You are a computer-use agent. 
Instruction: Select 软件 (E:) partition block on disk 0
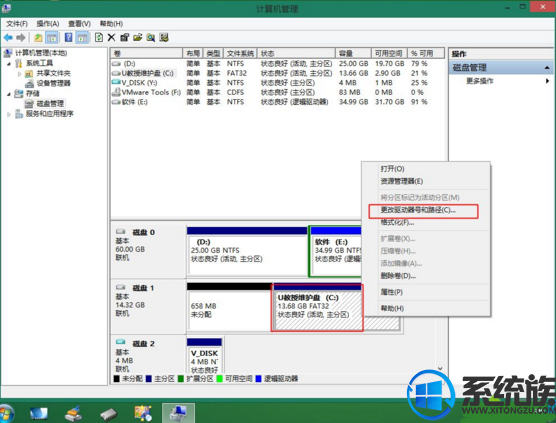[335, 252]
